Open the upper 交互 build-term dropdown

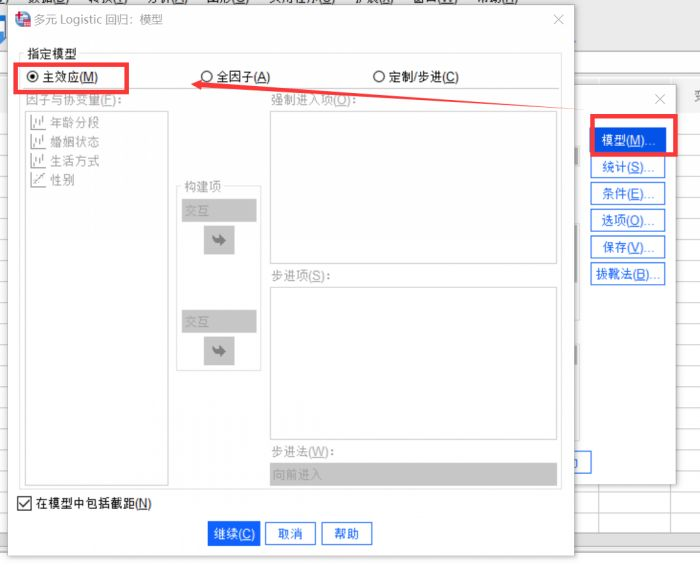[x=219, y=210]
